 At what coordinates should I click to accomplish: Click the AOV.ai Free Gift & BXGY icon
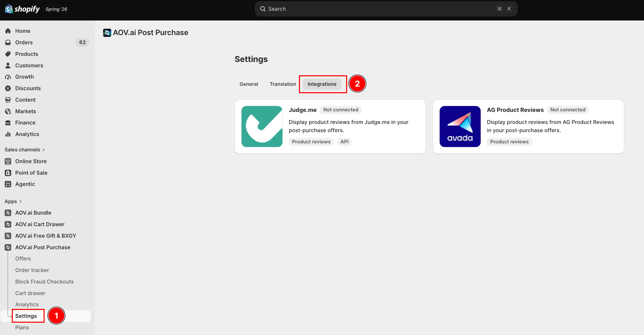pyautogui.click(x=8, y=236)
